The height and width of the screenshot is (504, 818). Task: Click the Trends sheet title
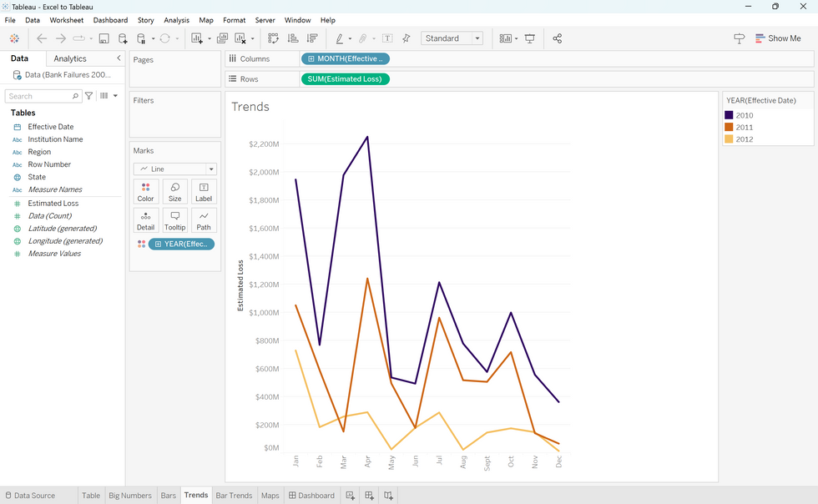pos(250,107)
